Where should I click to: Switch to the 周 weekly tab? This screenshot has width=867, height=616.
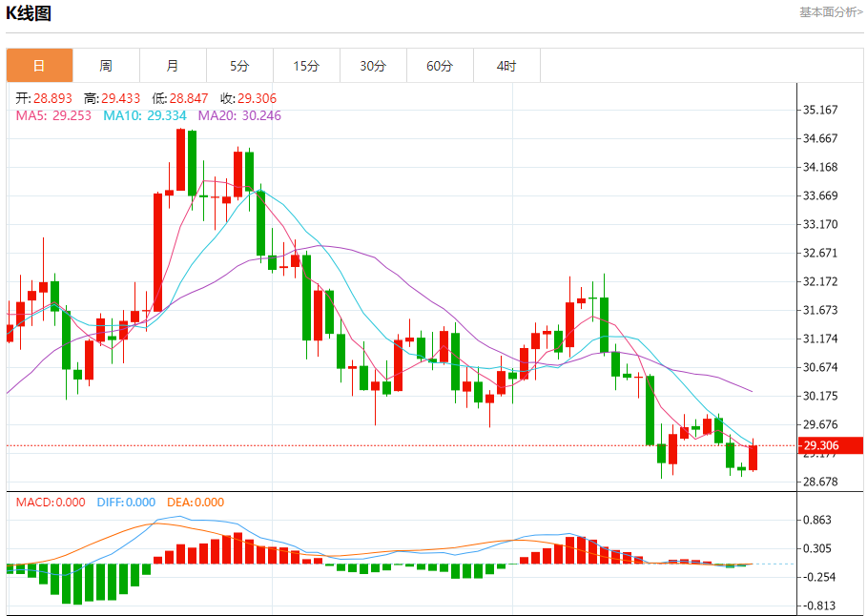(106, 66)
